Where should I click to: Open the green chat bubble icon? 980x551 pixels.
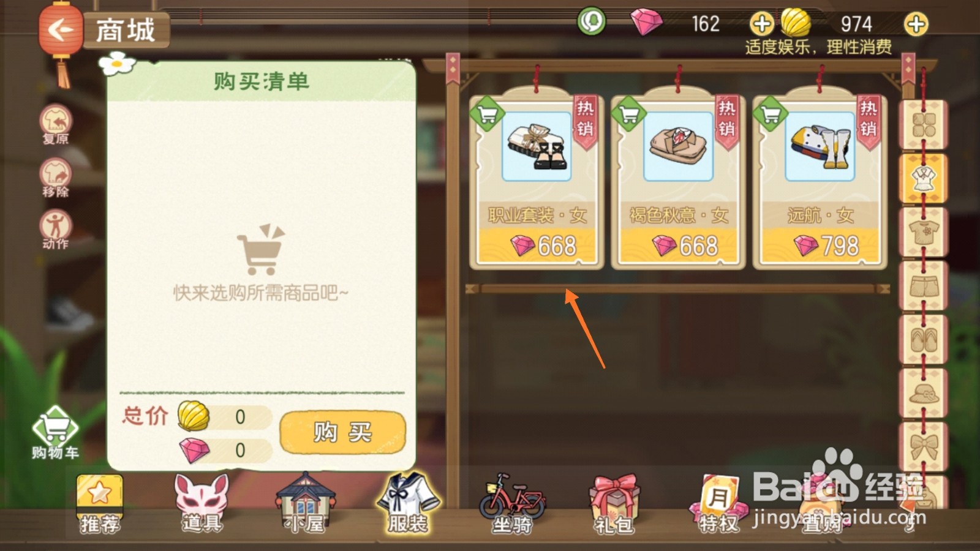pos(591,22)
